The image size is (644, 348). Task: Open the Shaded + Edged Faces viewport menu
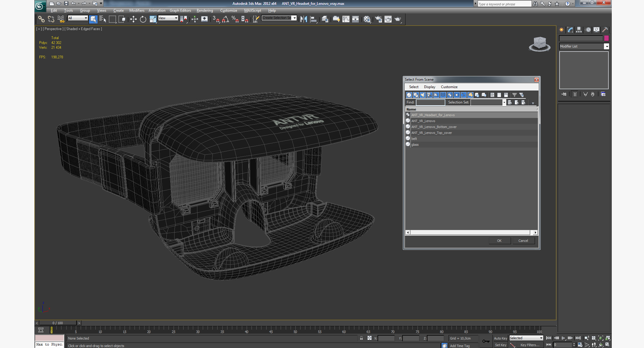(x=83, y=29)
